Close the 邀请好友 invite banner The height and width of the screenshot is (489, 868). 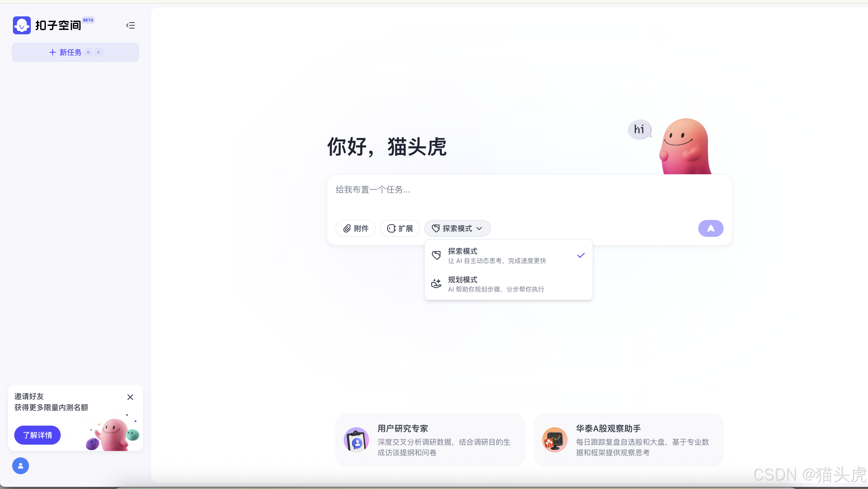[x=130, y=397]
